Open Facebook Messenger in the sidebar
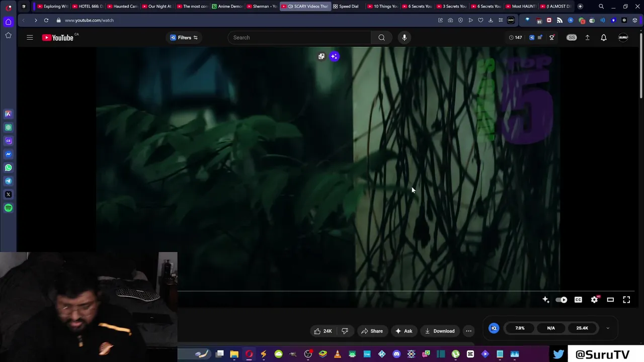 click(x=8, y=154)
